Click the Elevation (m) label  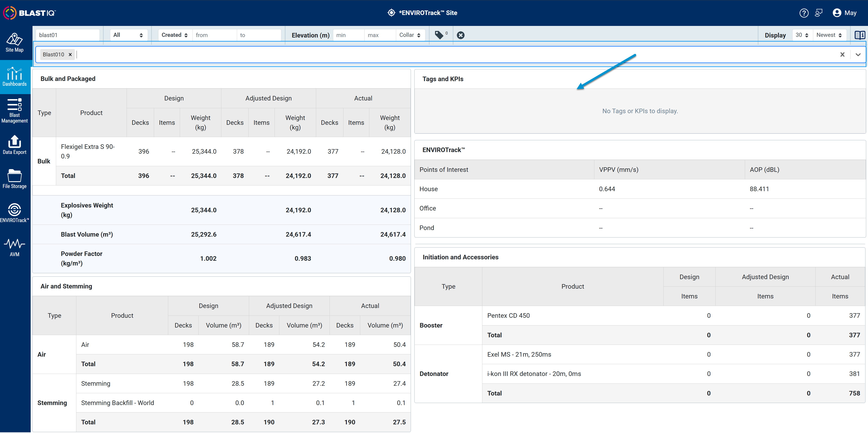(310, 35)
